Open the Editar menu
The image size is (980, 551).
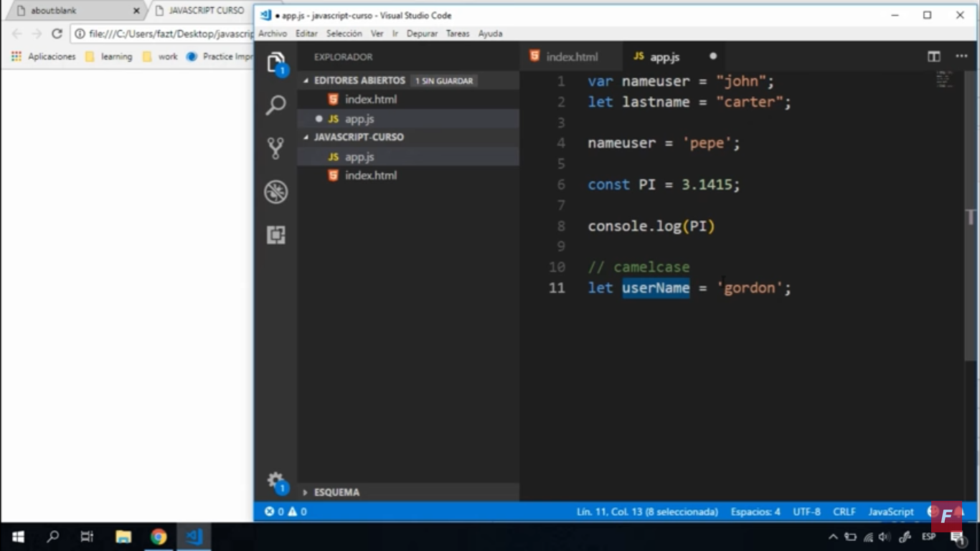coord(306,34)
